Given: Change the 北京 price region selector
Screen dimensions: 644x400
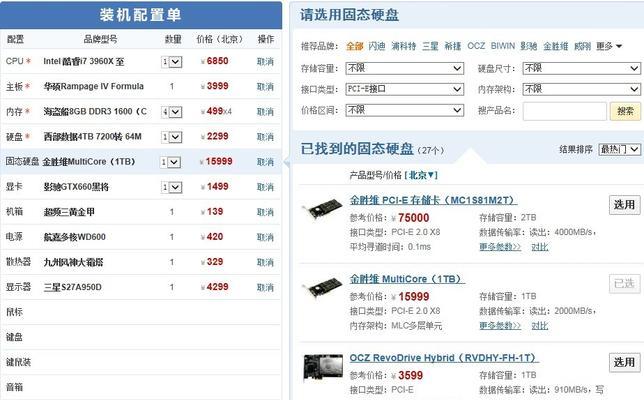Looking at the screenshot, I should 421,175.
